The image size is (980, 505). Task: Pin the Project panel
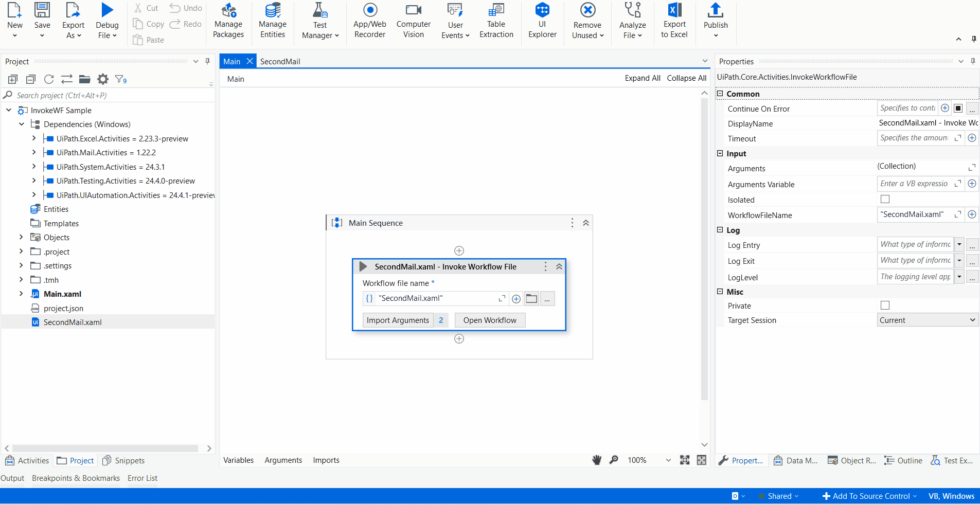(207, 61)
